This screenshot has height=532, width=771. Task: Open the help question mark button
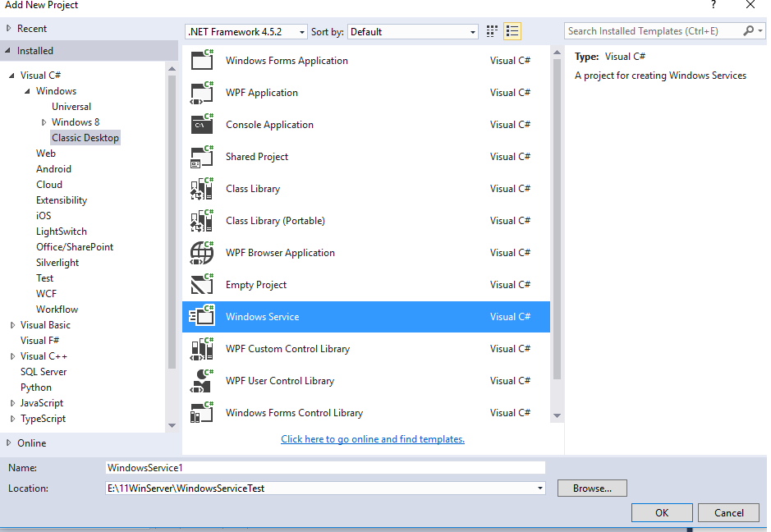pyautogui.click(x=714, y=5)
